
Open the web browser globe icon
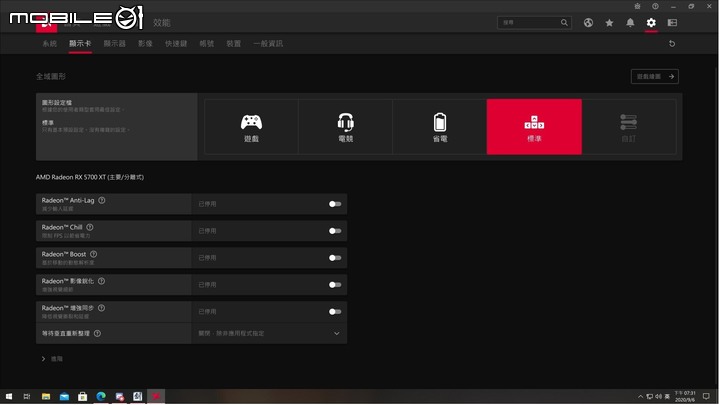click(588, 22)
